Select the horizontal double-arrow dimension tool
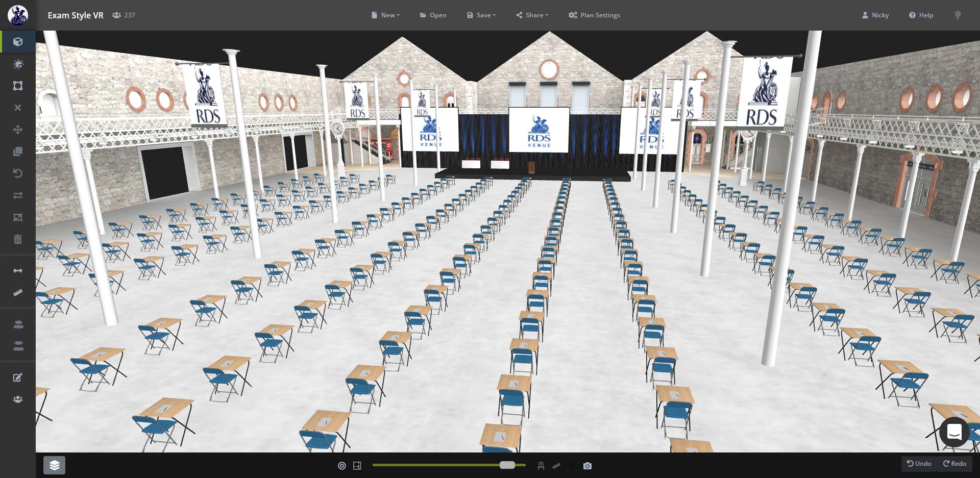This screenshot has width=980, height=478. point(18,270)
